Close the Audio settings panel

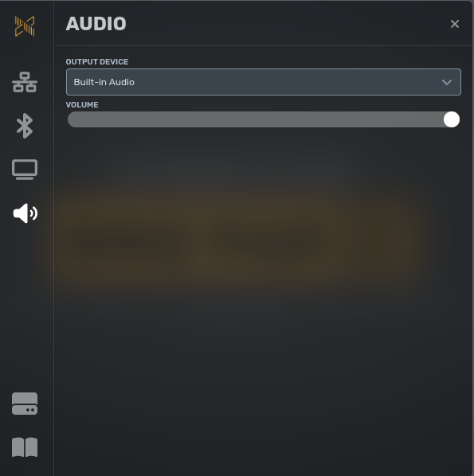455,24
